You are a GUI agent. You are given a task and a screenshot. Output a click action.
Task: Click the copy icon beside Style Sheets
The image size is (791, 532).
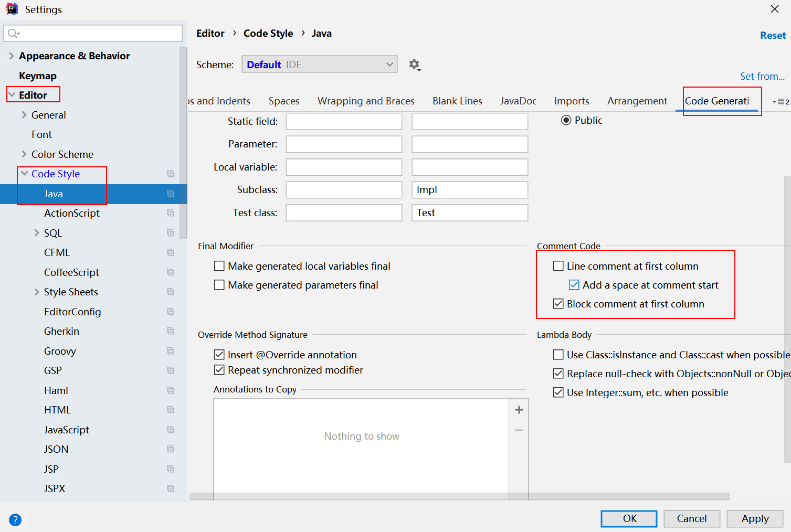(171, 292)
